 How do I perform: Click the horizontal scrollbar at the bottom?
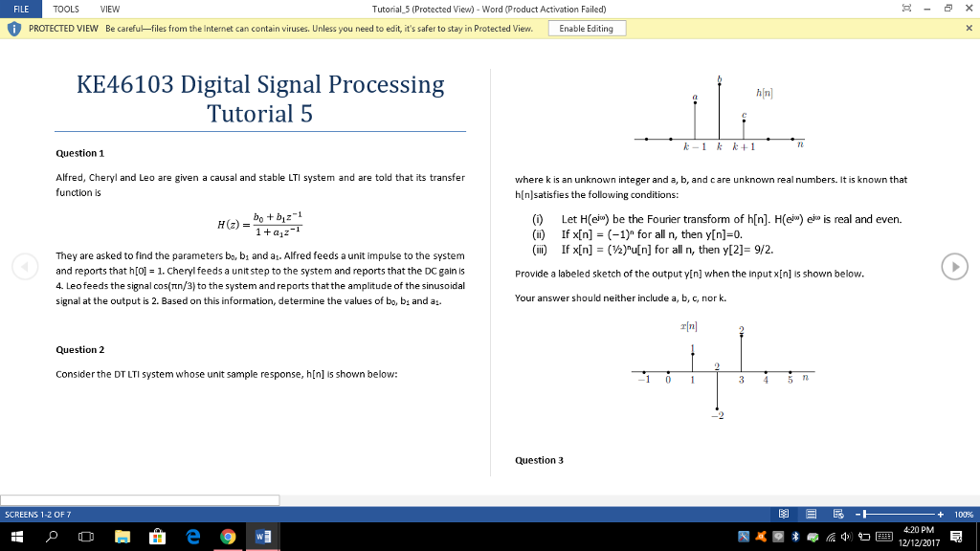click(140, 499)
